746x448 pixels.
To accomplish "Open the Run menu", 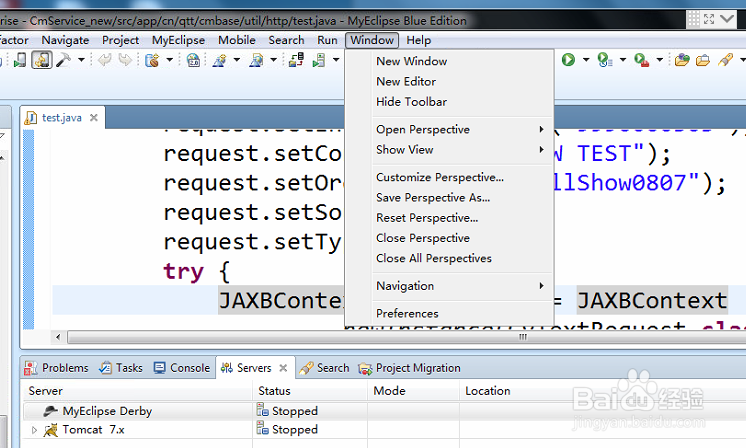I will pyautogui.click(x=327, y=40).
